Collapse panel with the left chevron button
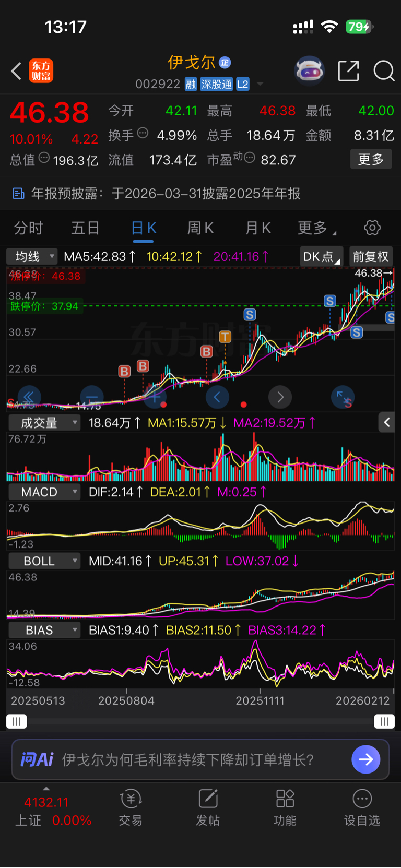401x868 pixels. coord(386,422)
